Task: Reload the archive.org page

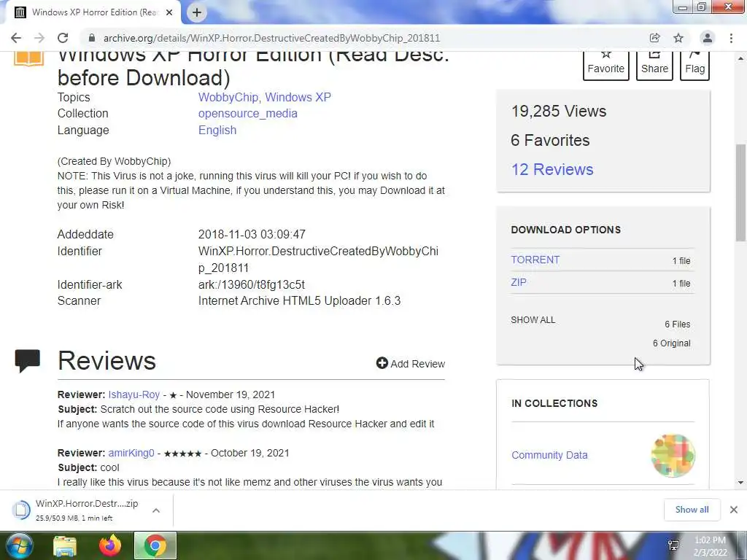Action: click(x=63, y=38)
